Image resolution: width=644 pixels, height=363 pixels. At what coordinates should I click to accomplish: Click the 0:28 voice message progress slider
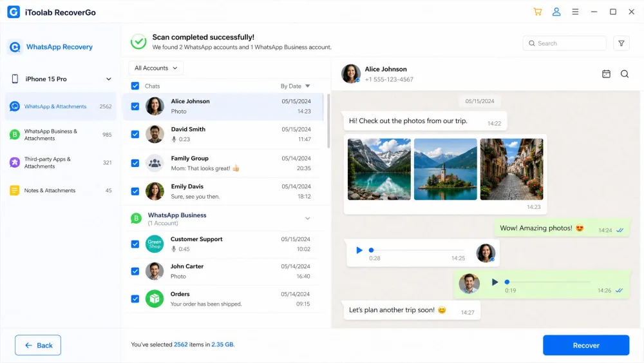(x=417, y=250)
